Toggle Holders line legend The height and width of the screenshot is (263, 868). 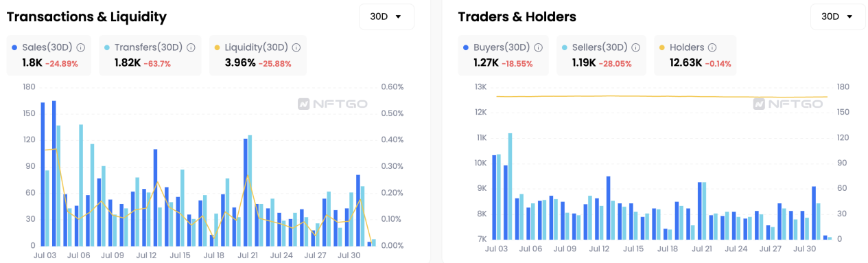pyautogui.click(x=681, y=47)
